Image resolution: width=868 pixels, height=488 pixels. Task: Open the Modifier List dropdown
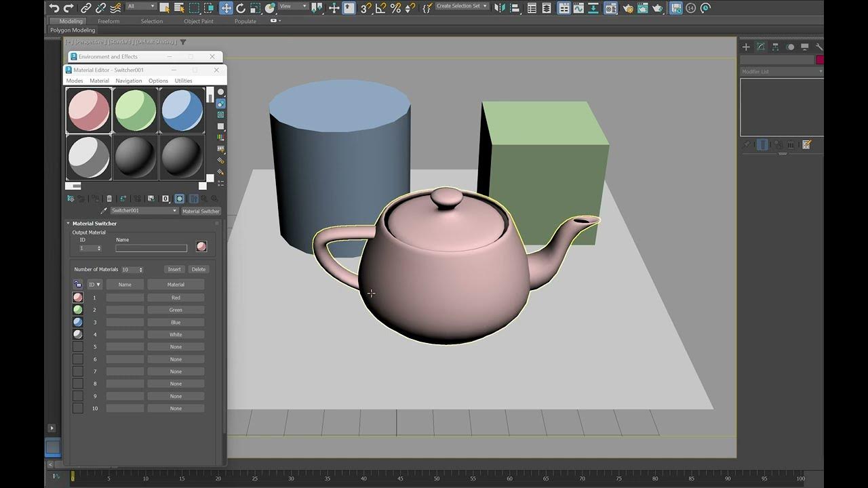[x=781, y=71]
